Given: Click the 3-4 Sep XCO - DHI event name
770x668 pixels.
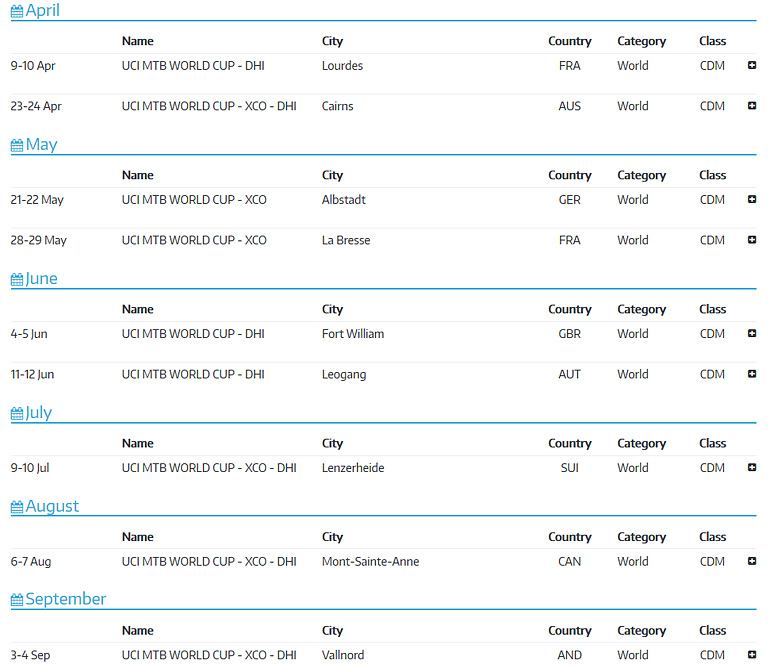Looking at the screenshot, I should click(209, 655).
